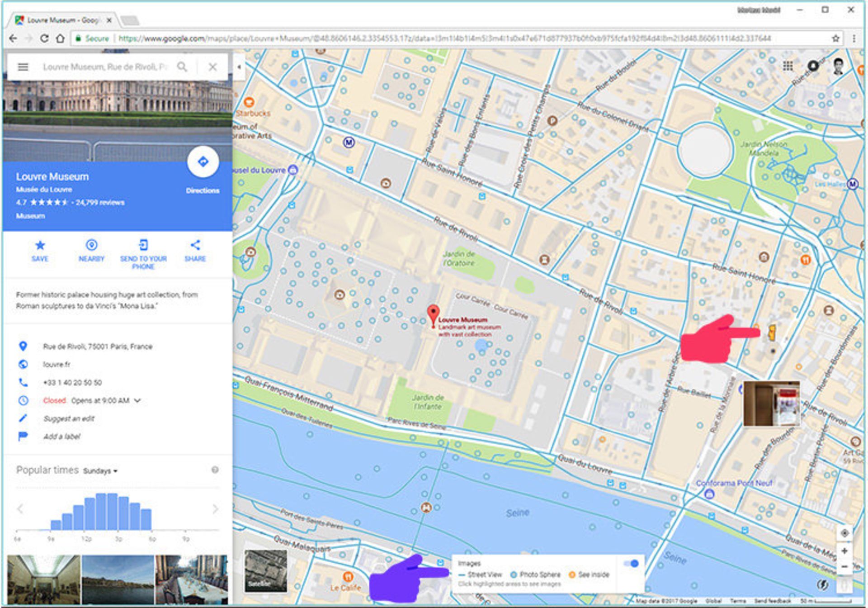Open the louvre.fr website link
This screenshot has height=608, width=868.
pyautogui.click(x=57, y=364)
